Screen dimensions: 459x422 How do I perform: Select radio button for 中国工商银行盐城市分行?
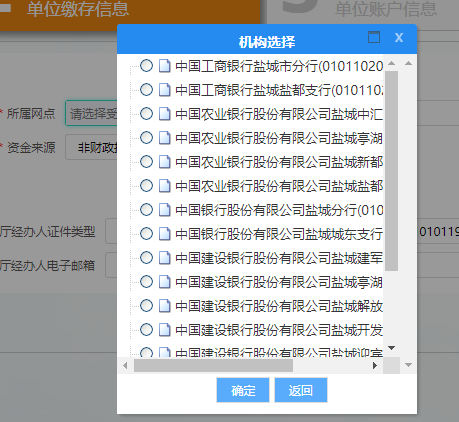click(146, 66)
